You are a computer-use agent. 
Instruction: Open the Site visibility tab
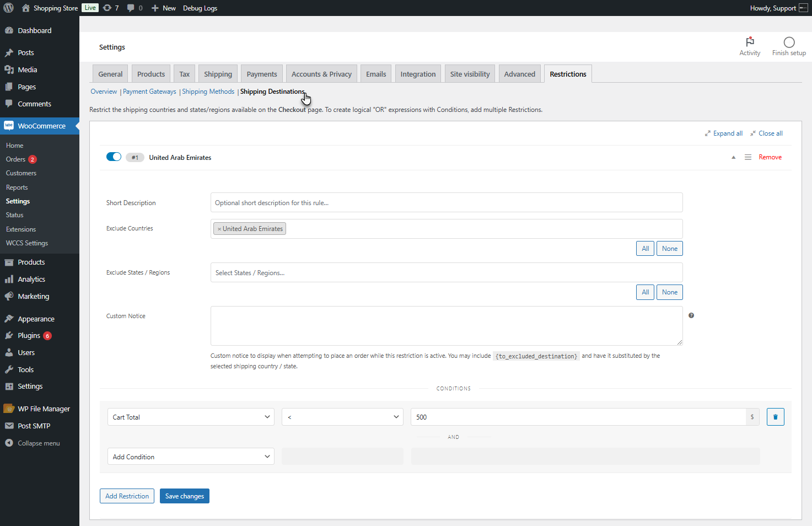pos(470,74)
